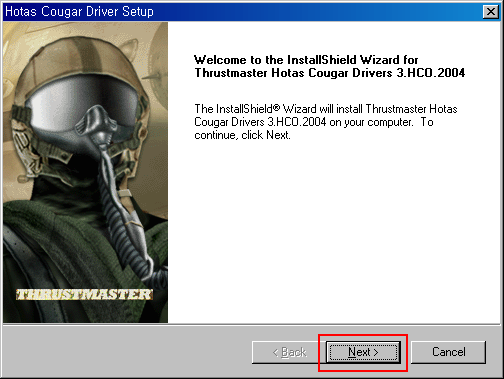The height and width of the screenshot is (379, 504).
Task: Click the 'Hotas Cougar Driver Setup' title text
Action: point(79,12)
